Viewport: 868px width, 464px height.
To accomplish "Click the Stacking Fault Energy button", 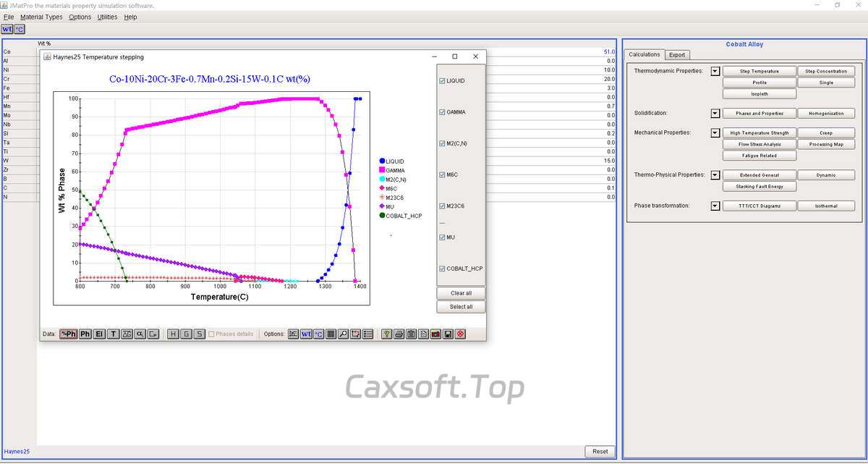I will [759, 186].
